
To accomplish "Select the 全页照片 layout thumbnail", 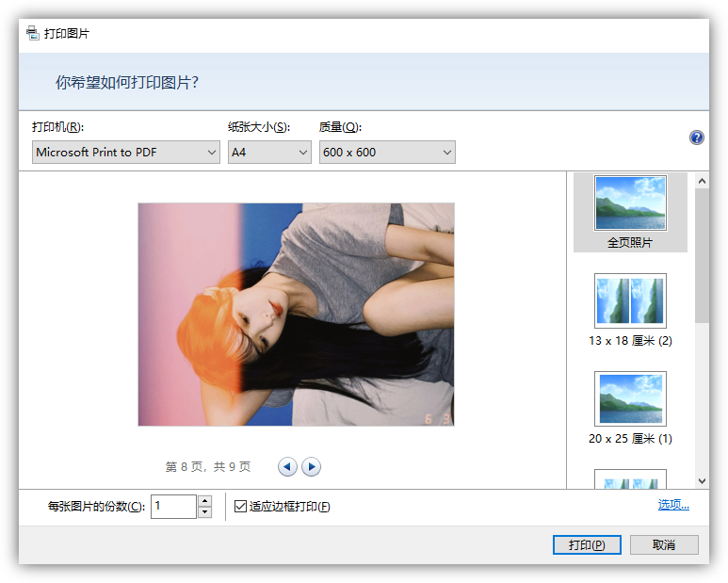I will point(630,203).
